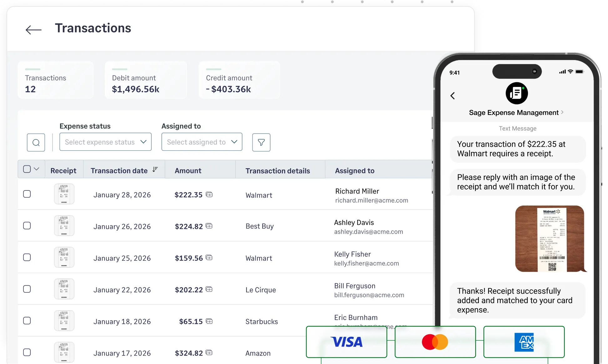The image size is (608, 364).
Task: Check the January 28 Walmart transaction
Action: (x=27, y=194)
